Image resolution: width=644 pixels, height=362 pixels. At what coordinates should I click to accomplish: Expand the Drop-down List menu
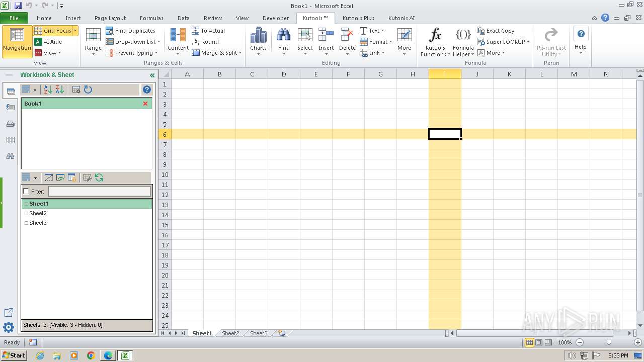click(133, 42)
